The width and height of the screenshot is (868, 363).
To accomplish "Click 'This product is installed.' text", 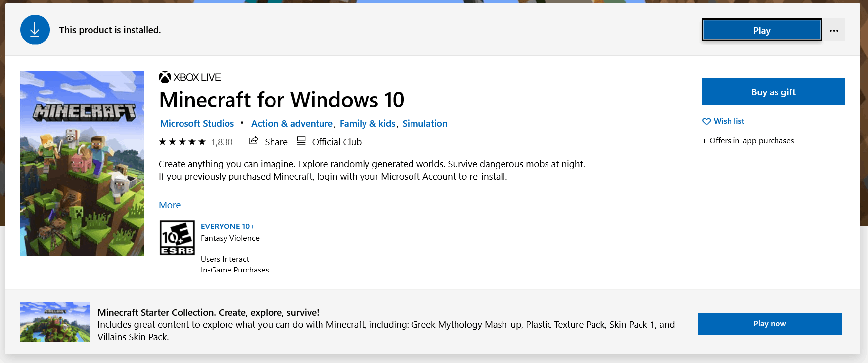I will point(110,30).
